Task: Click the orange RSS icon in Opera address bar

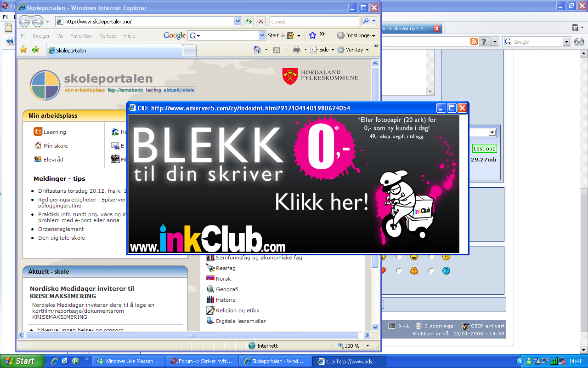Action: [x=474, y=42]
